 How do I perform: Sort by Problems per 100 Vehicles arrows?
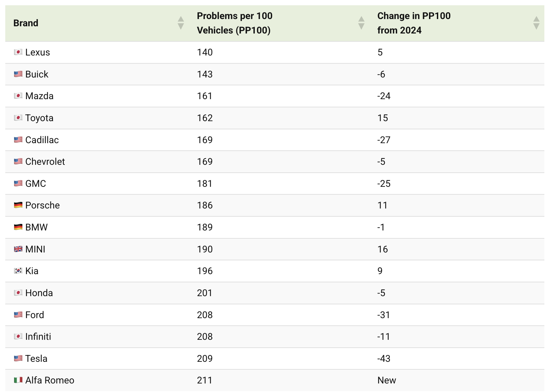point(361,23)
